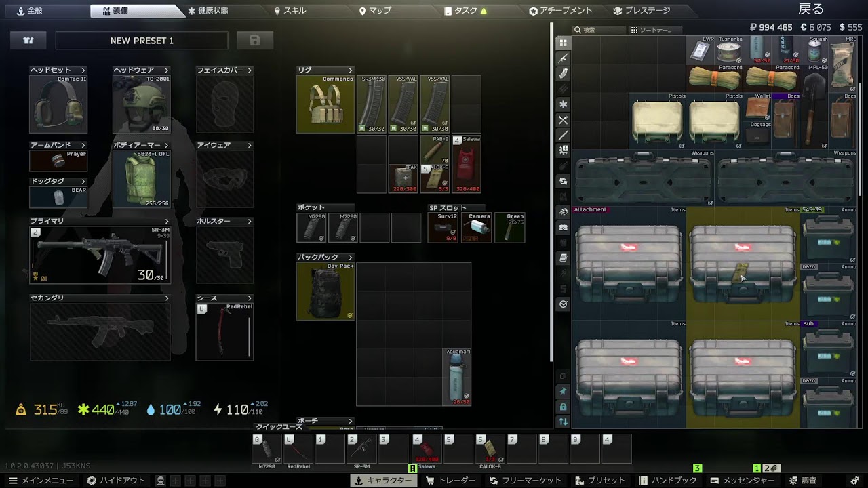Select the Salewa kit in the rig
This screenshot has height=488, width=868.
pos(467,164)
